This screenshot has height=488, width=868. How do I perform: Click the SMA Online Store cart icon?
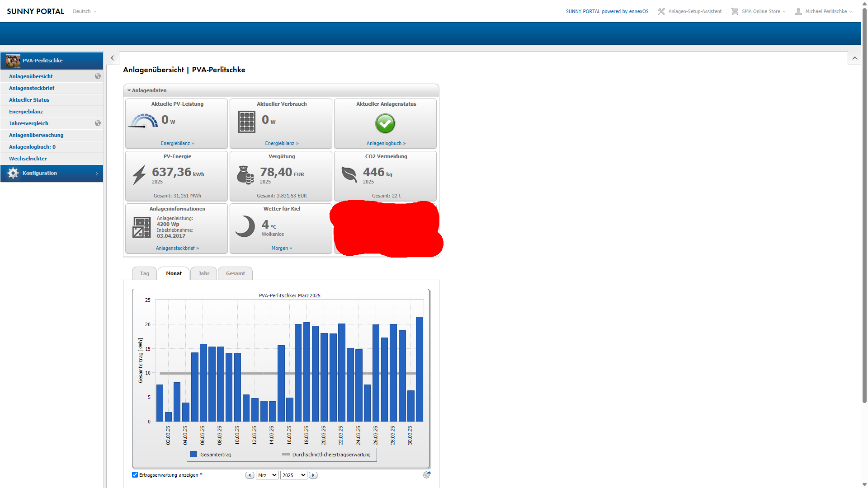coord(735,11)
